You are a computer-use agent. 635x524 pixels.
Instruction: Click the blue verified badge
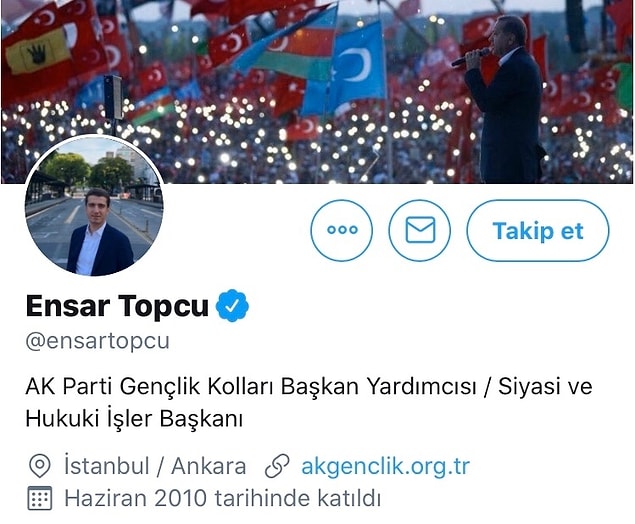[x=232, y=306]
